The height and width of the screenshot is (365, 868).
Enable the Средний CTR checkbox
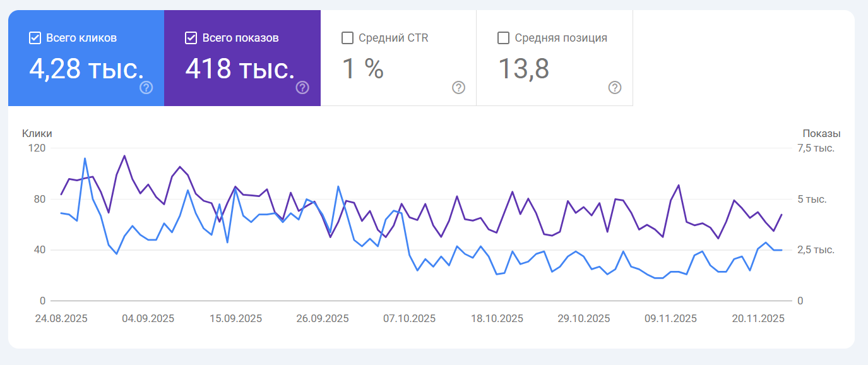point(347,38)
